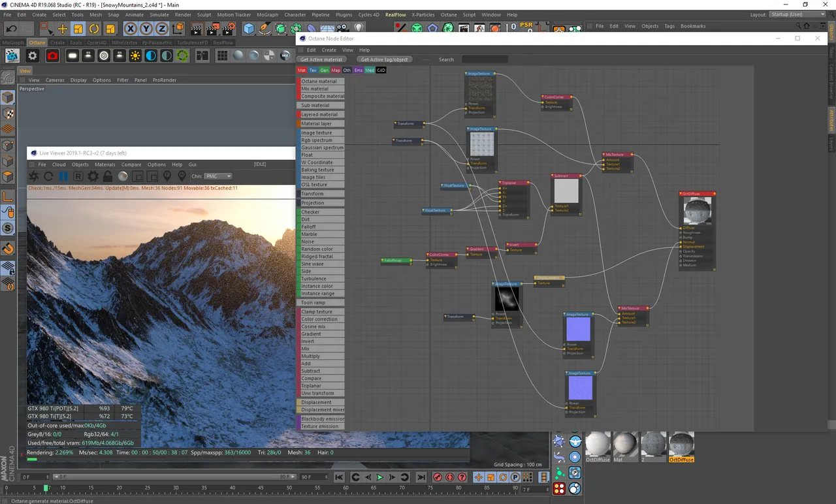
Task: Add Octane daylight sun icon
Action: (135, 56)
